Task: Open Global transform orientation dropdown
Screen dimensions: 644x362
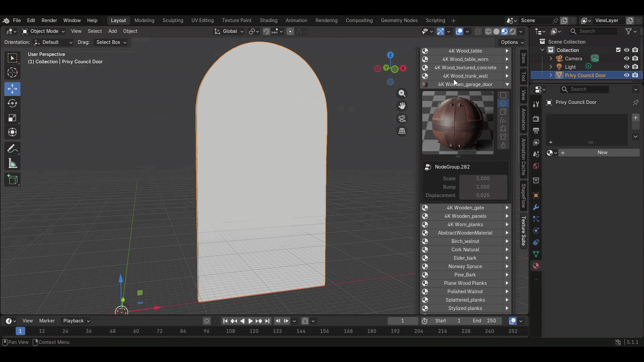Action: coord(229,31)
